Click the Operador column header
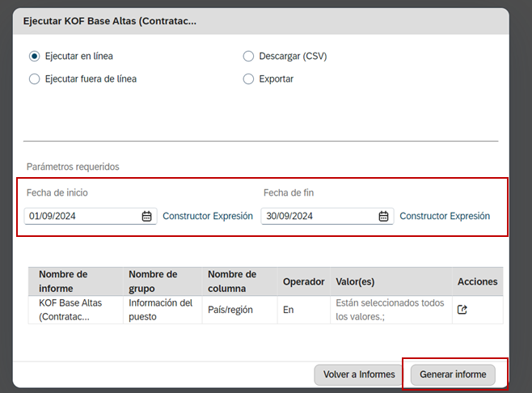Image resolution: width=532 pixels, height=393 pixels. (303, 281)
